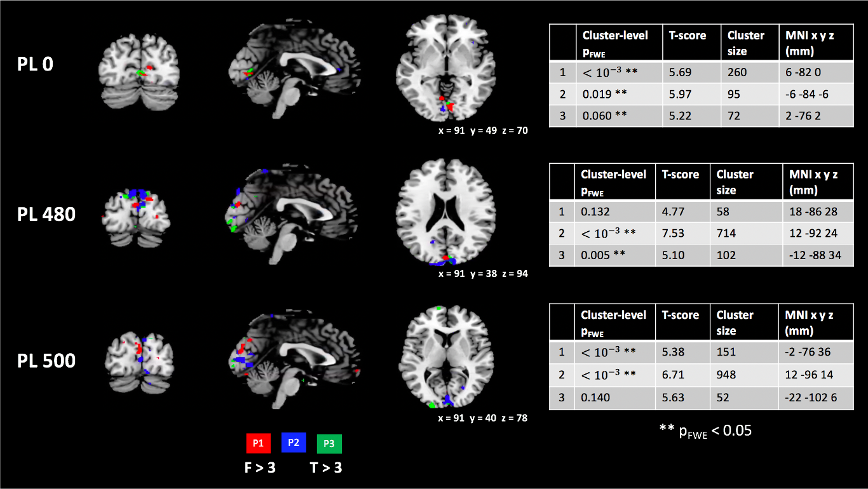Click the F > 3 threshold label
Viewport: 868px width, 489px height.
coord(259,469)
